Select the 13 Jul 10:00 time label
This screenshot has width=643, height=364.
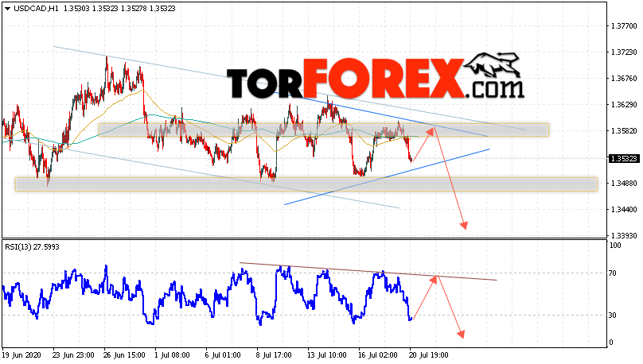click(327, 354)
